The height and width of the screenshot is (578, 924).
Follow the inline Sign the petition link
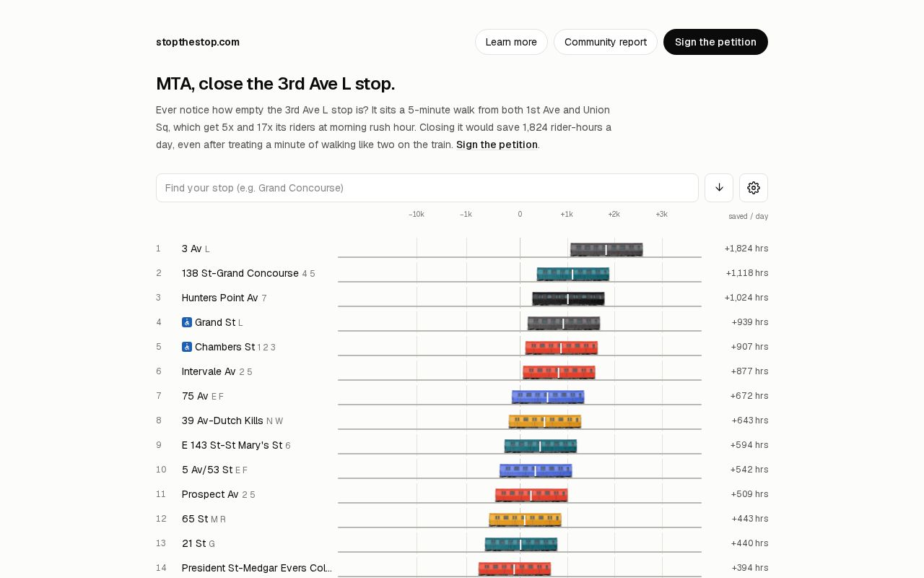pos(497,144)
